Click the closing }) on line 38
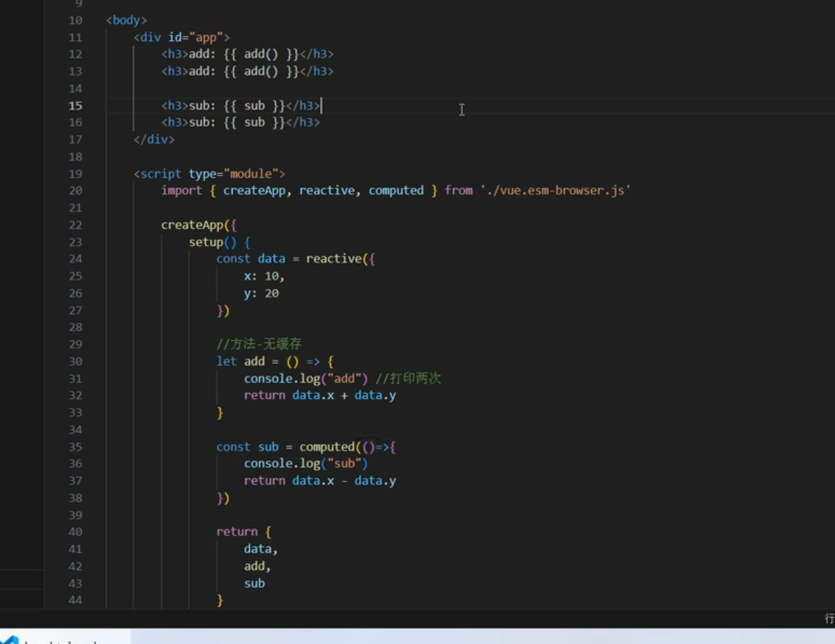The width and height of the screenshot is (835, 644). tap(223, 498)
